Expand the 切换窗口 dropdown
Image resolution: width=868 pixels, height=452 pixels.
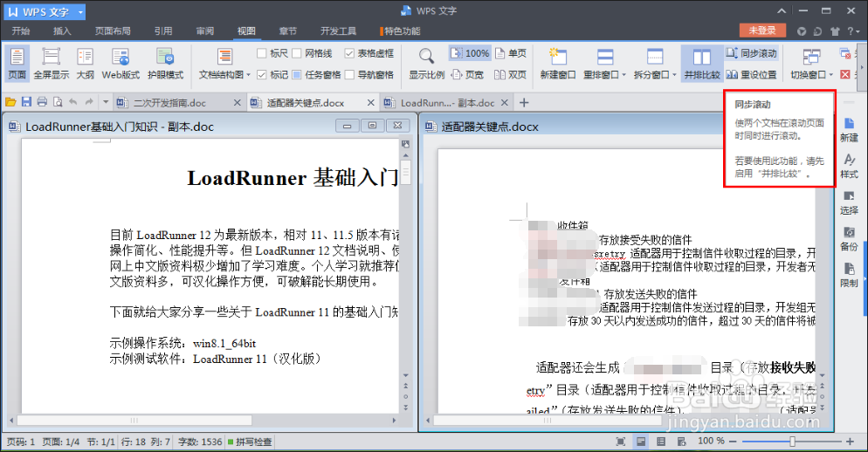tap(831, 75)
